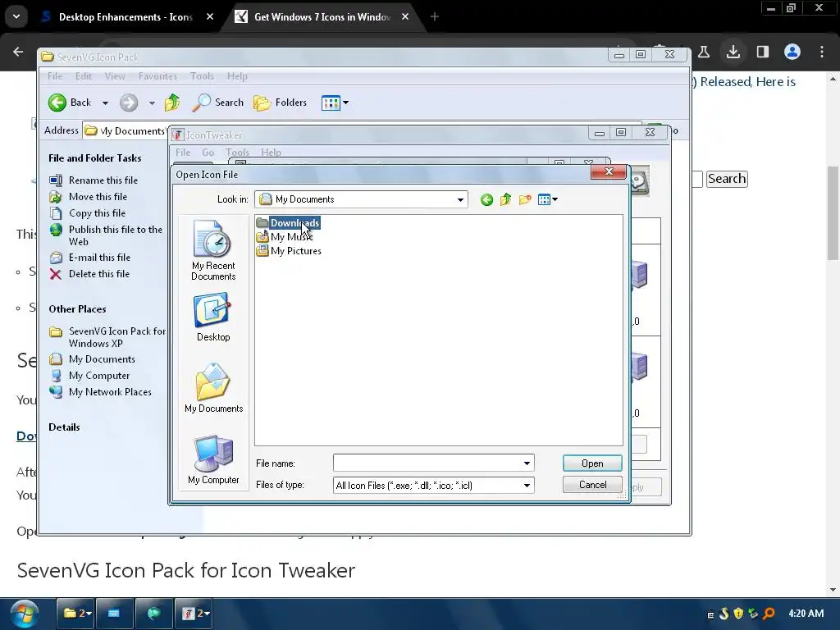Click the Start orb button
Image resolution: width=840 pixels, height=630 pixels.
click(x=24, y=614)
